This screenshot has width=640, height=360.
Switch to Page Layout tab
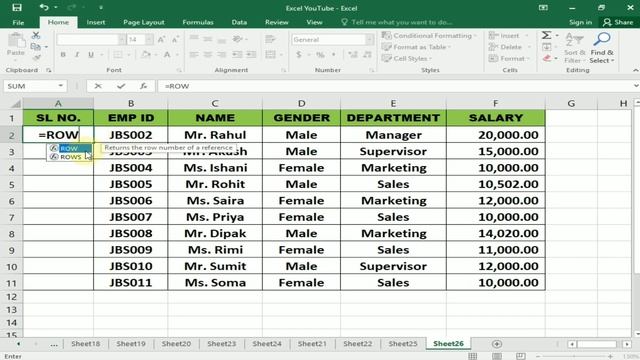[x=144, y=22]
